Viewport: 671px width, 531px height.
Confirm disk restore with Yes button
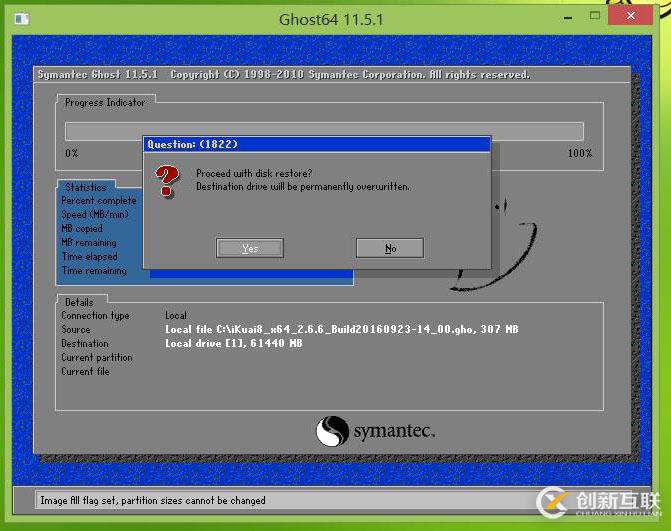[x=250, y=248]
